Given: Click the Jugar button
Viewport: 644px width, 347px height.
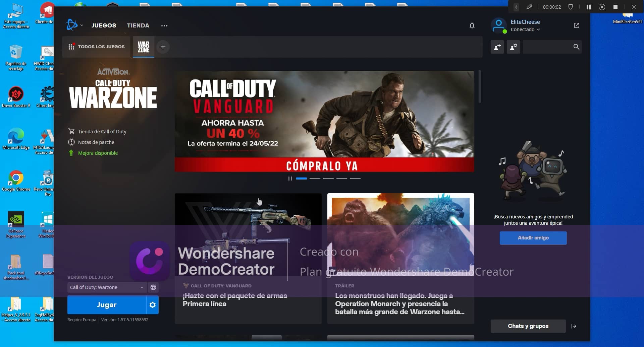Looking at the screenshot, I should (106, 304).
